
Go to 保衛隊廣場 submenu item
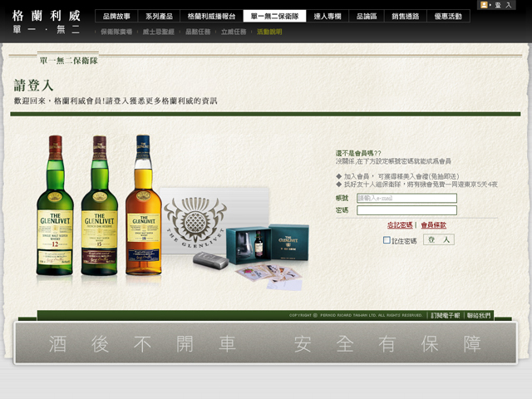(x=116, y=32)
